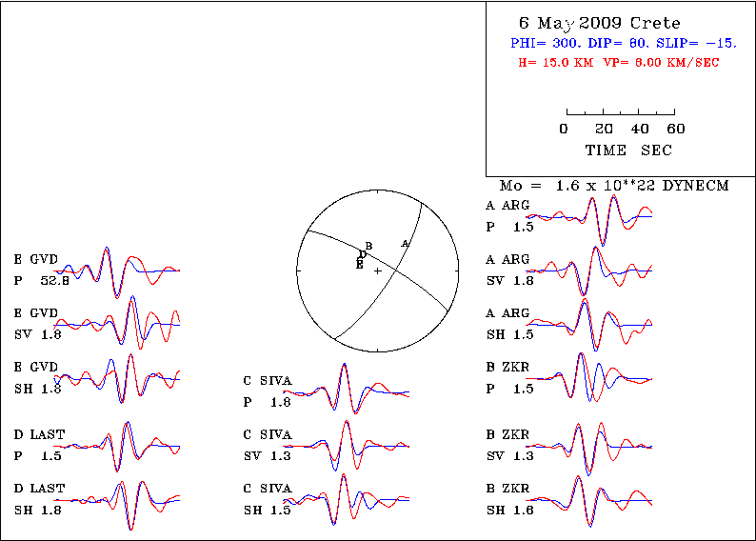Screen dimensions: 756x541
Task: Click the E GVD SH waveform trace
Action: (x=117, y=378)
